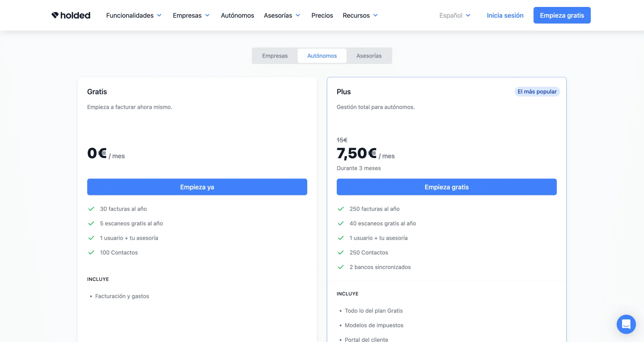Click the check icon beside 250 Contactos
Screen dimensions: 644x342
[341, 252]
